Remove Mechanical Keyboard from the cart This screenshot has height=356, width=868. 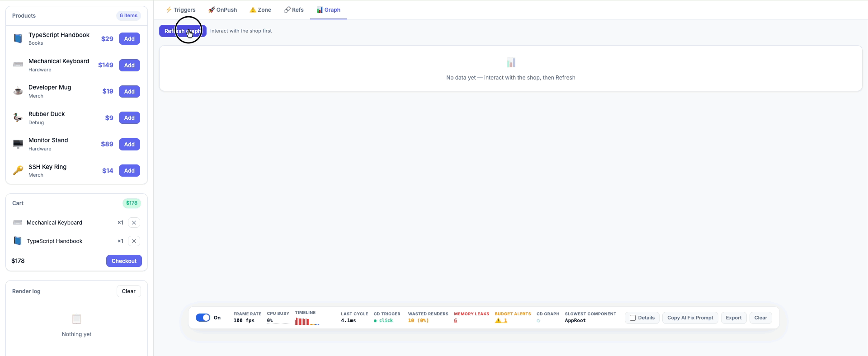tap(134, 222)
